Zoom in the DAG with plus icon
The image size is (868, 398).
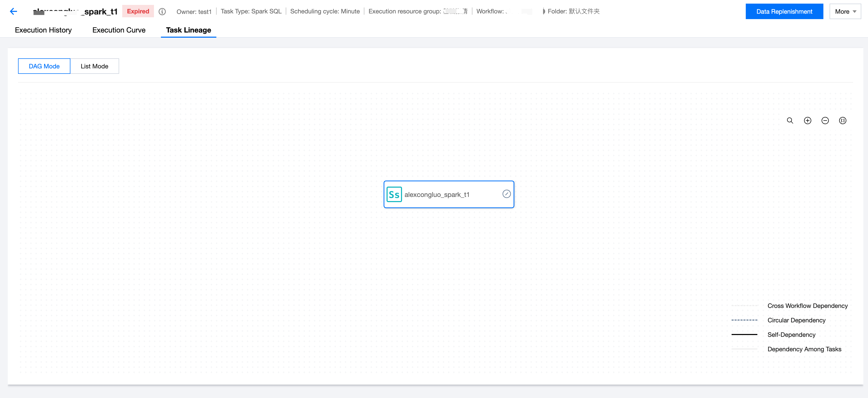pyautogui.click(x=807, y=121)
